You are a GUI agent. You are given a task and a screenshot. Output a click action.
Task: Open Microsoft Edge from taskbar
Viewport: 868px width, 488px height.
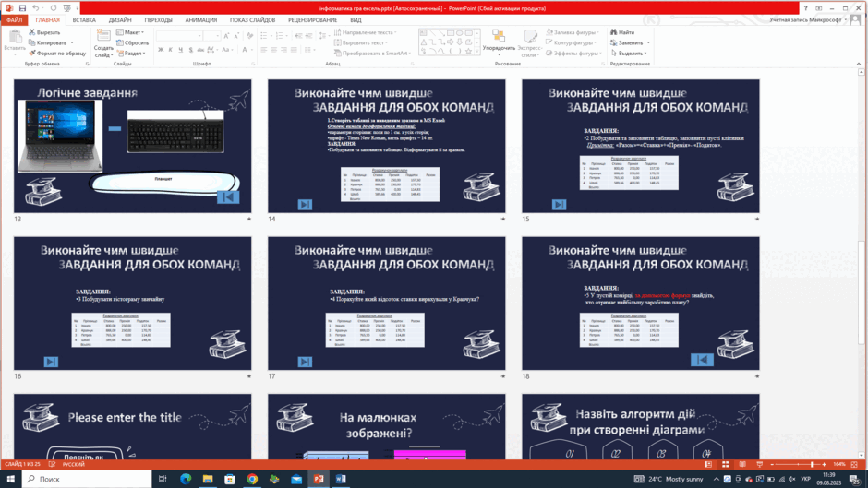(186, 479)
